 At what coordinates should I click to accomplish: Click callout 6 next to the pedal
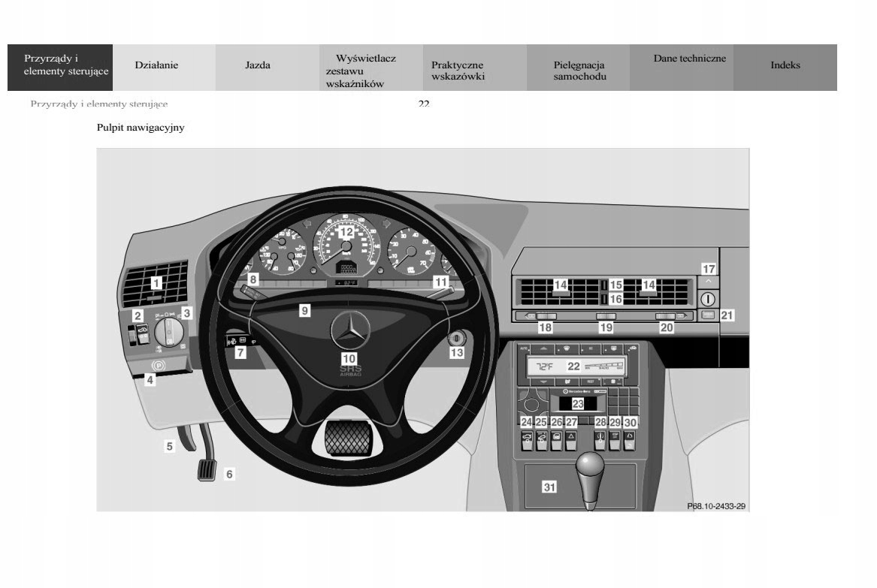click(229, 474)
